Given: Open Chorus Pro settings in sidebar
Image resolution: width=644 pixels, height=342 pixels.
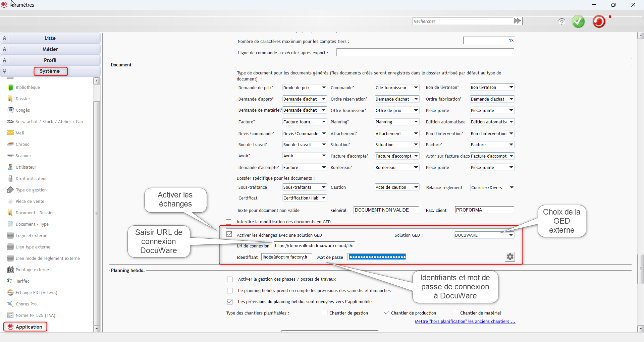Looking at the screenshot, I should pos(26,304).
